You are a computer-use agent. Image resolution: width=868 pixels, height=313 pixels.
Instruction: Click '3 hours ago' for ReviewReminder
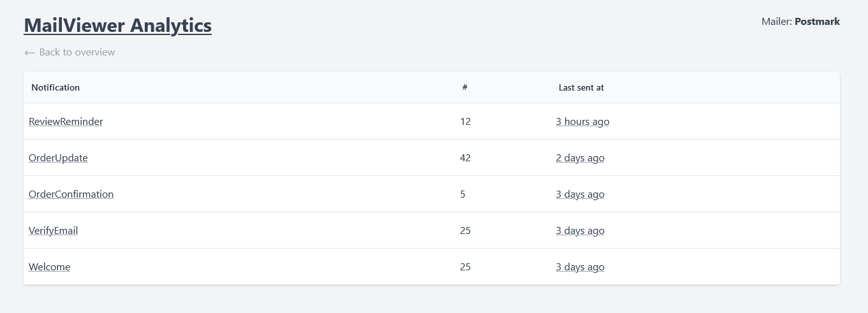click(x=582, y=121)
